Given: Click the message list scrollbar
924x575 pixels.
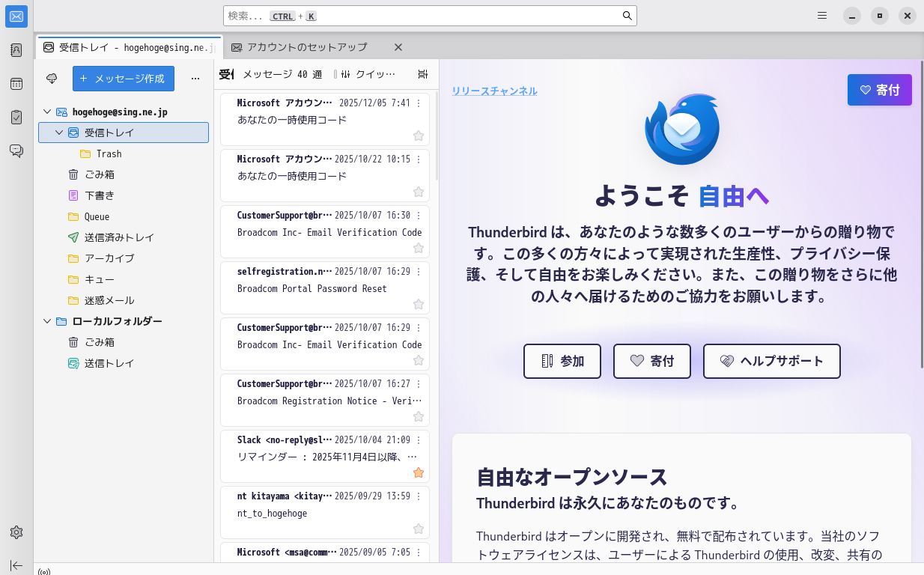Looking at the screenshot, I should [x=436, y=135].
